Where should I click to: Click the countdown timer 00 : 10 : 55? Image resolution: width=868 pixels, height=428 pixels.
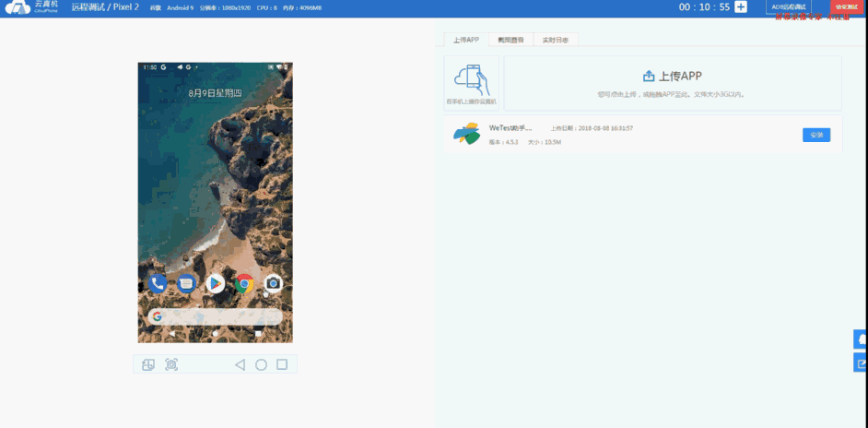705,7
